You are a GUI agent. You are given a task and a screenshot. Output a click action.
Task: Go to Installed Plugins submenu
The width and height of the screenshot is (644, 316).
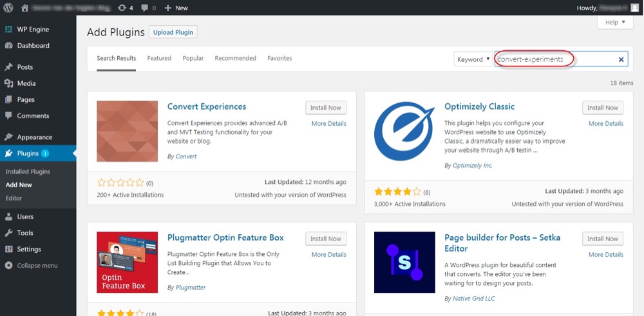(x=28, y=172)
